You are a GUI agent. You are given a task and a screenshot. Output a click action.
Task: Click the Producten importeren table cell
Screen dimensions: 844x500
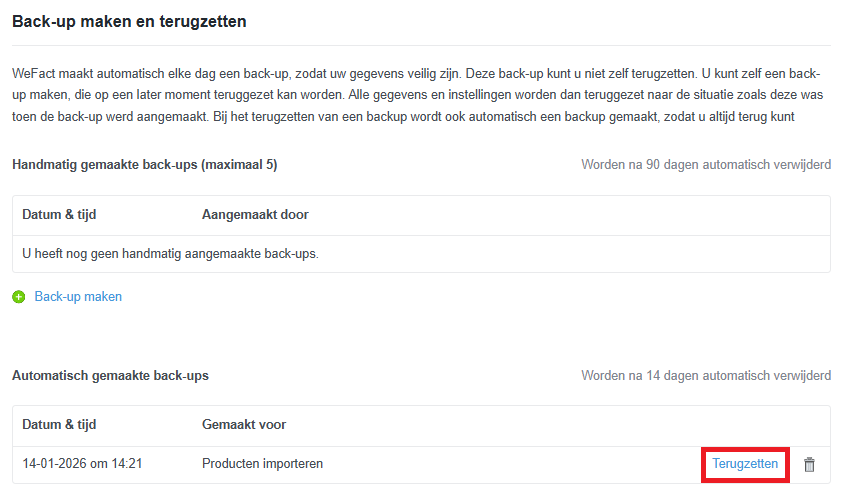tap(262, 464)
